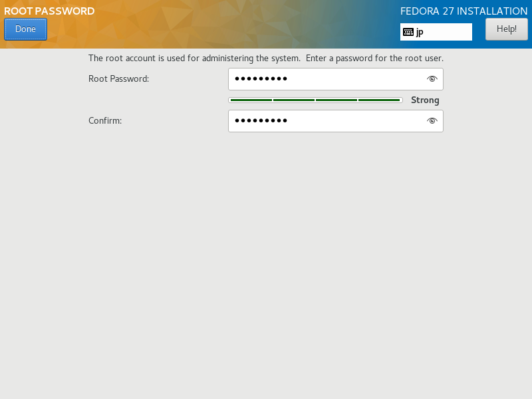532x399 pixels.
Task: Click the 'ROOT PASSWORD' heading
Action: 49,11
